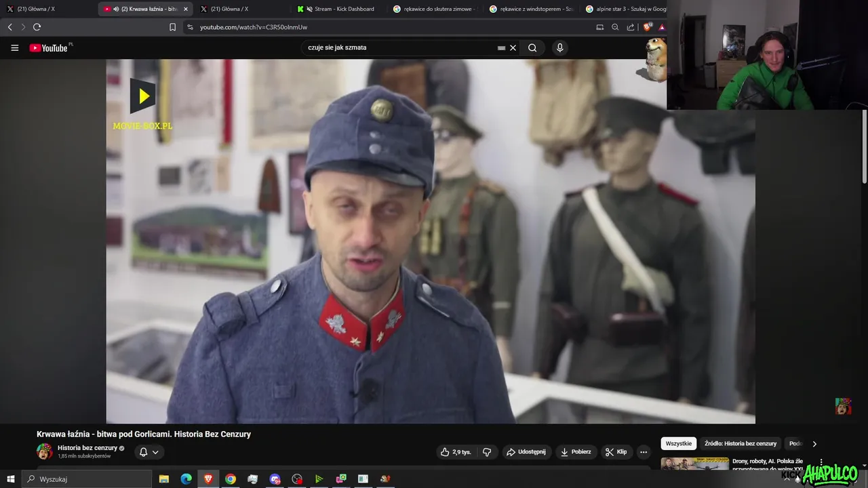This screenshot has width=868, height=488.
Task: Open Brave Rewards triangle icon
Action: (662, 27)
